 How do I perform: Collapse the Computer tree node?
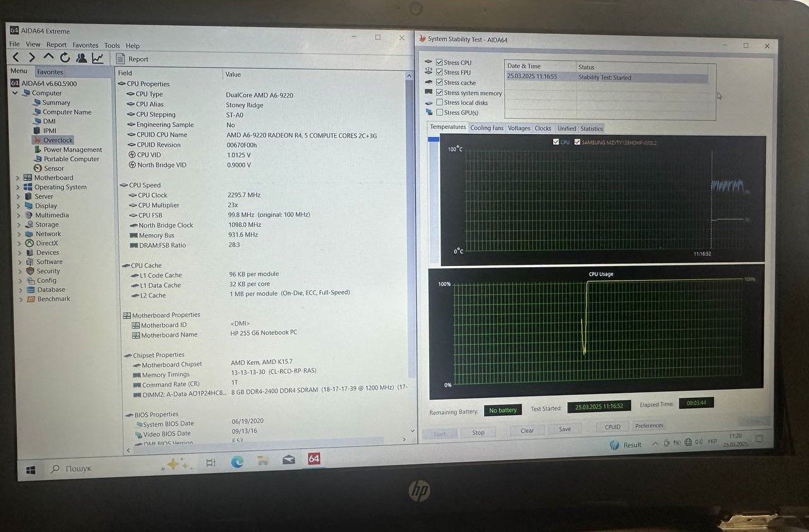point(15,93)
